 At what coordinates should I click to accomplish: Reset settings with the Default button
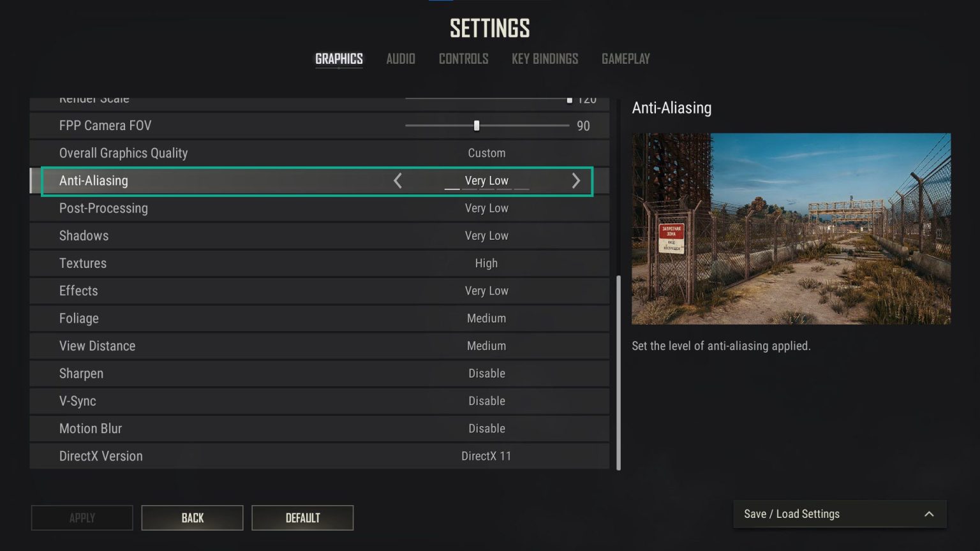click(302, 518)
